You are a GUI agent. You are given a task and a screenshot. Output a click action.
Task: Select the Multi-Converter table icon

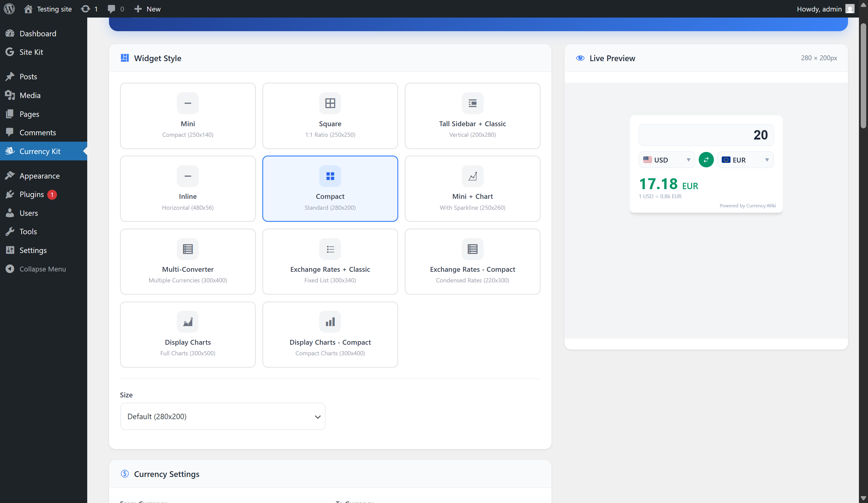[x=187, y=249]
